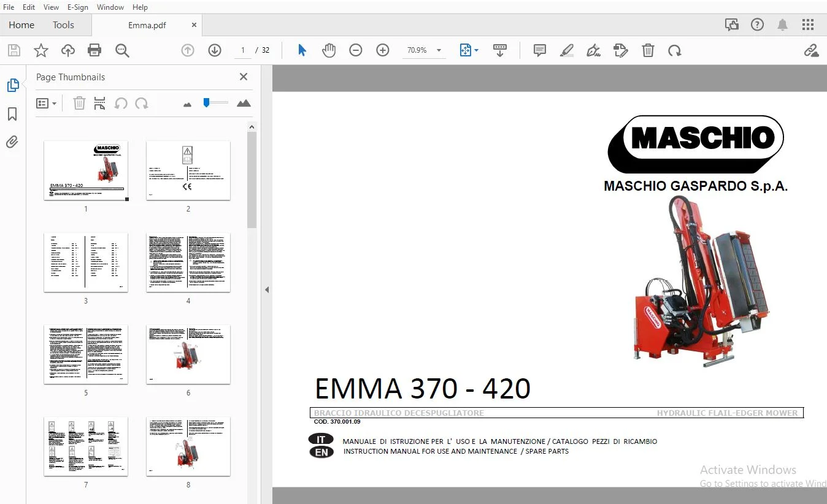Rotate thumbnails clockwise

[x=142, y=104]
